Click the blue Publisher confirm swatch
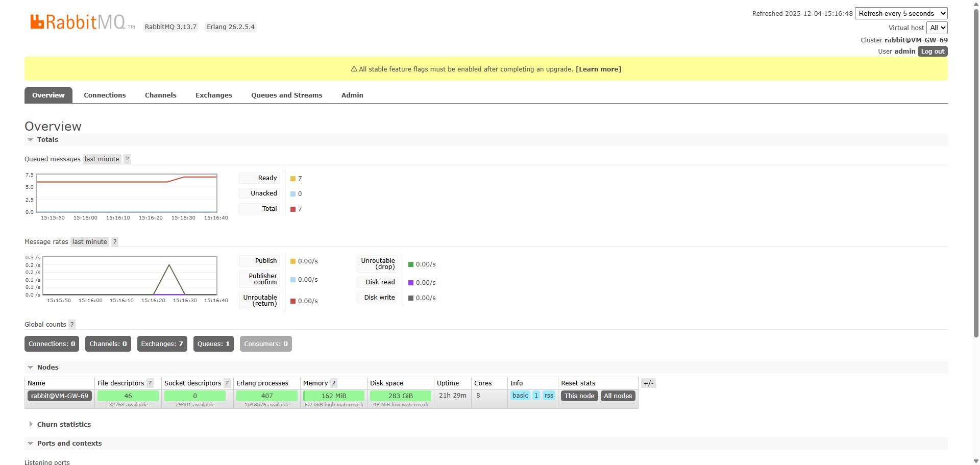This screenshot has height=465, width=980. tap(293, 280)
